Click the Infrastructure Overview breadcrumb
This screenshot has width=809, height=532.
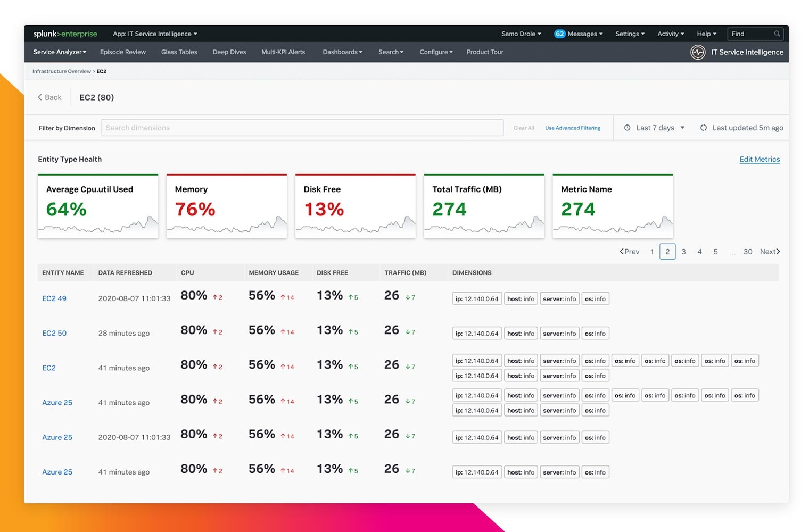(x=62, y=71)
